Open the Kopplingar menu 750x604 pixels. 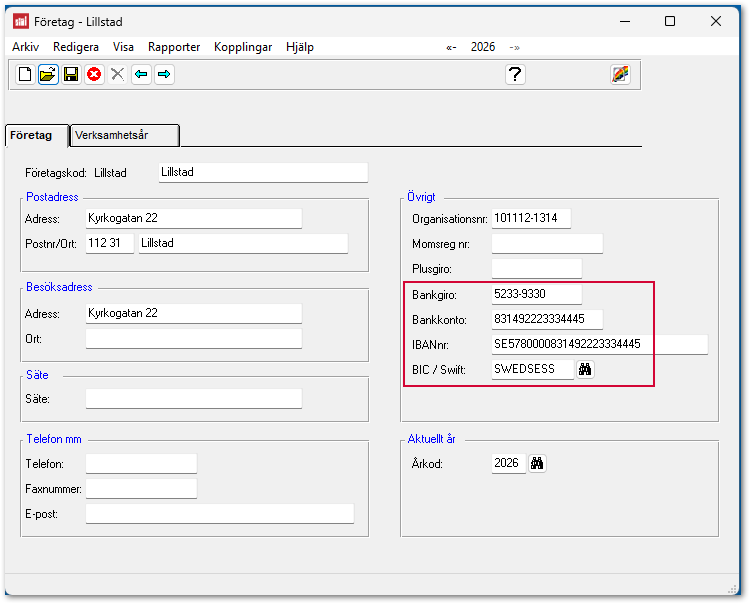click(243, 47)
